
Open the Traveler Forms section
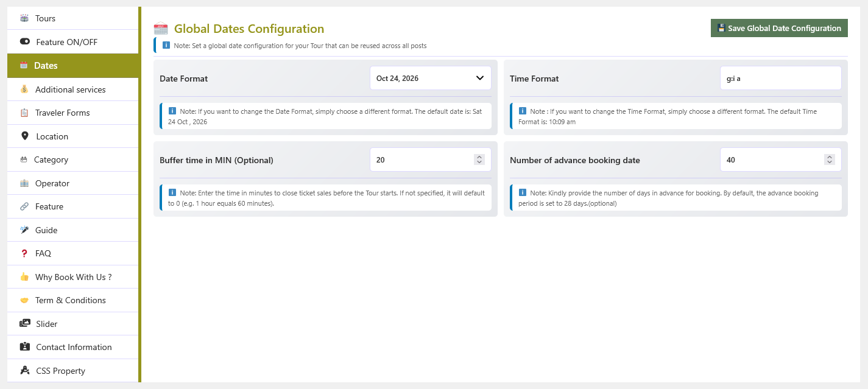73,113
